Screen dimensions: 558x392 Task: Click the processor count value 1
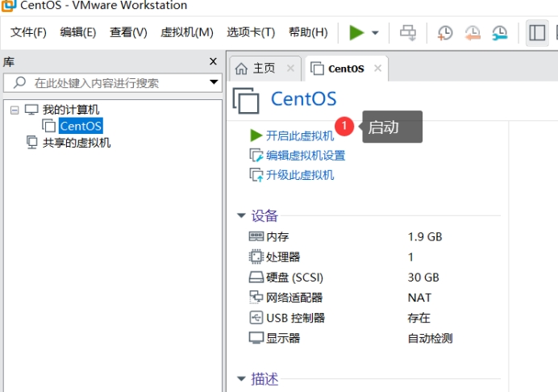410,257
